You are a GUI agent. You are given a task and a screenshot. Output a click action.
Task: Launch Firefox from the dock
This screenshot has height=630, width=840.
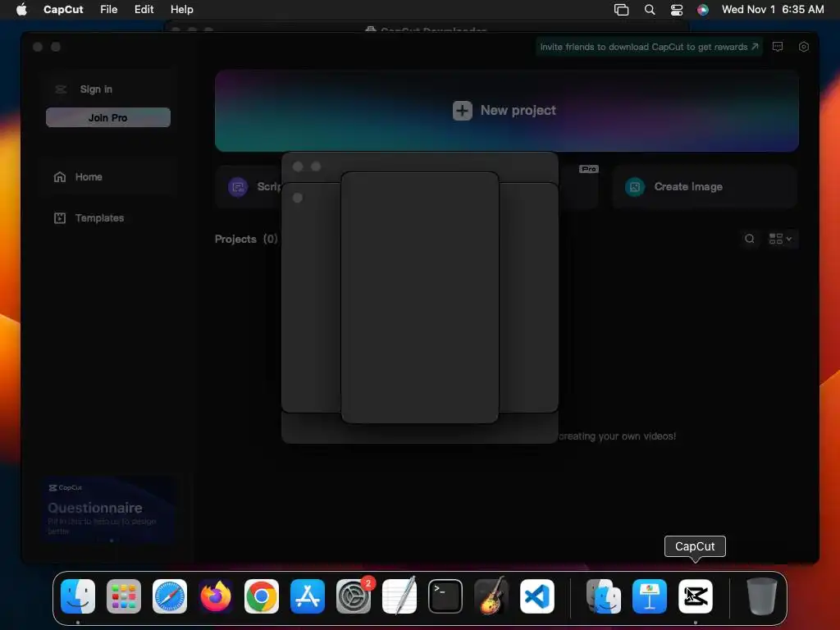(x=216, y=596)
